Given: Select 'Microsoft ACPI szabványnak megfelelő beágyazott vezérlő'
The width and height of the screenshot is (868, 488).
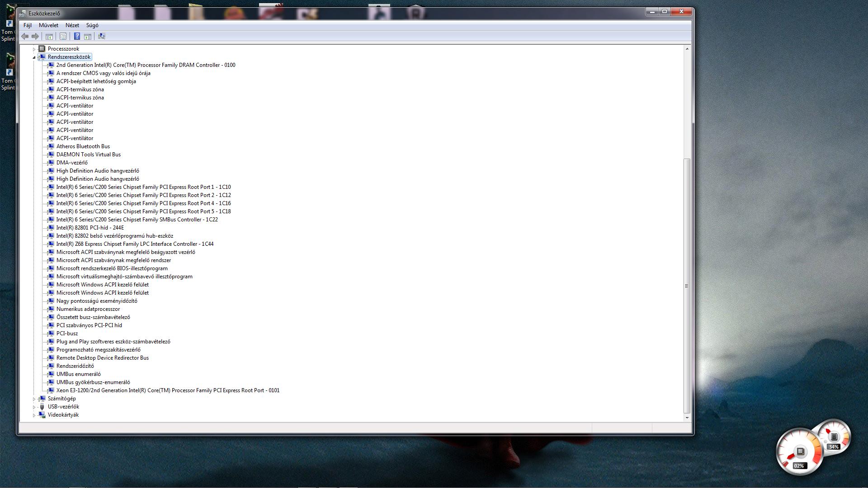Looking at the screenshot, I should (x=126, y=252).
